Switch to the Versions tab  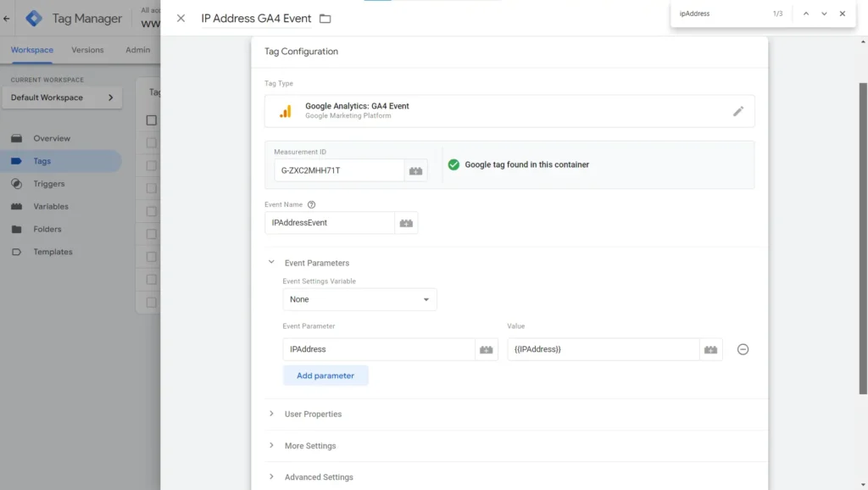(86, 50)
